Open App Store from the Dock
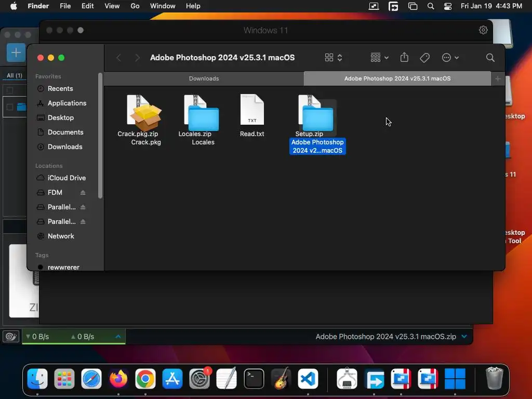The height and width of the screenshot is (399, 532). [172, 378]
